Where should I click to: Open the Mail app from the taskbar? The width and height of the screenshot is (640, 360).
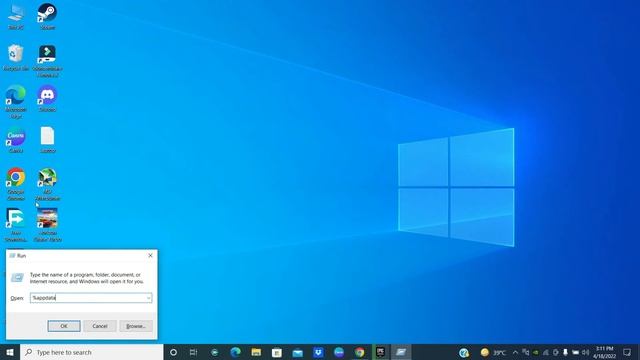(298, 352)
